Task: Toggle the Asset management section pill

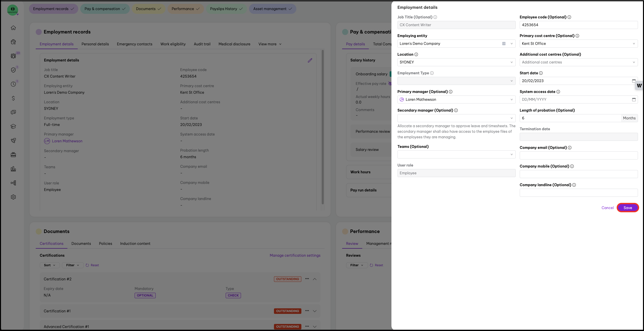Action: [x=272, y=9]
